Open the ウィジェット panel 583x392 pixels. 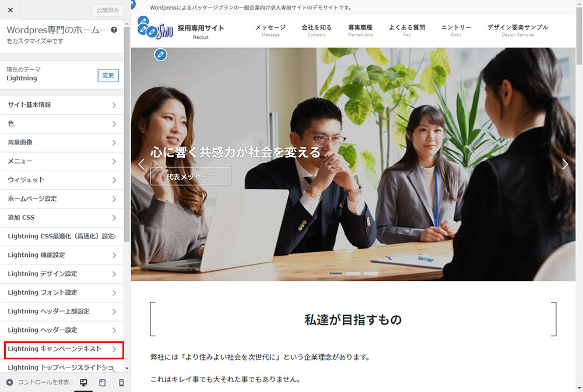62,180
